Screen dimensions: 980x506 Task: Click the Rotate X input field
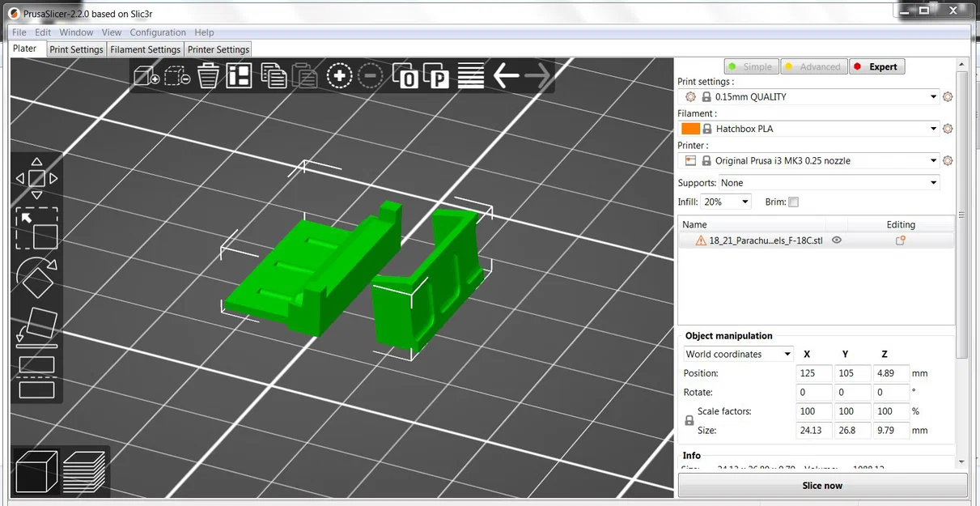tap(813, 393)
